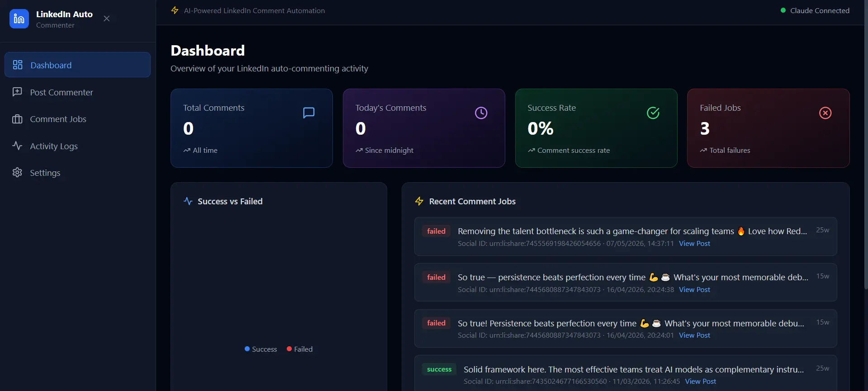Screen dimensions: 868x391
Task: Click the blue Success legend dot
Action: (247, 349)
